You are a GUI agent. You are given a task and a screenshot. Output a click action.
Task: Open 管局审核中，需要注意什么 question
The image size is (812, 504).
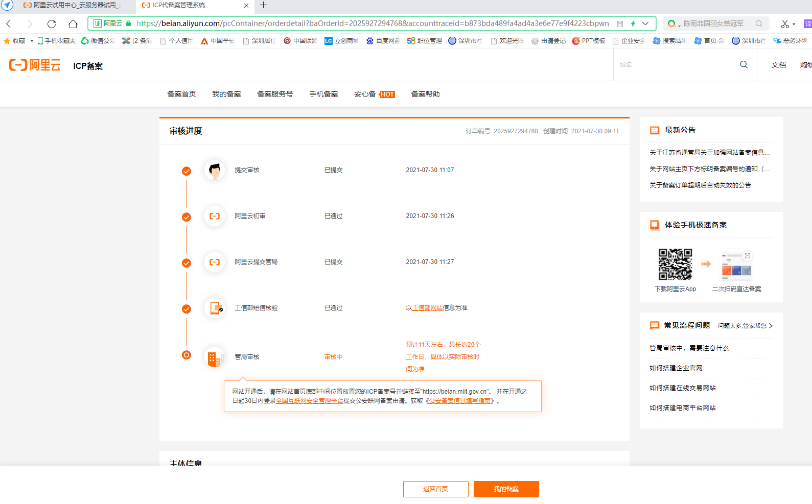[x=689, y=348]
